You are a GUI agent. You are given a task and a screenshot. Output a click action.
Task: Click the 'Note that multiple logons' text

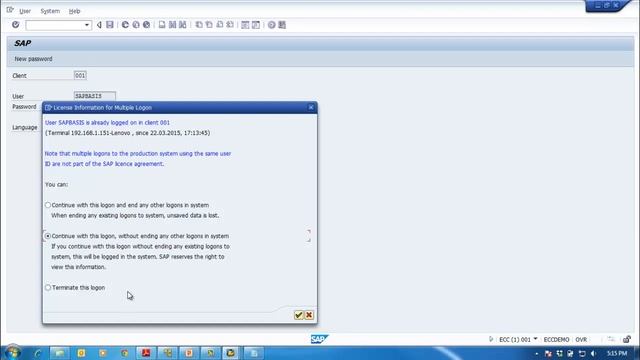(x=138, y=158)
